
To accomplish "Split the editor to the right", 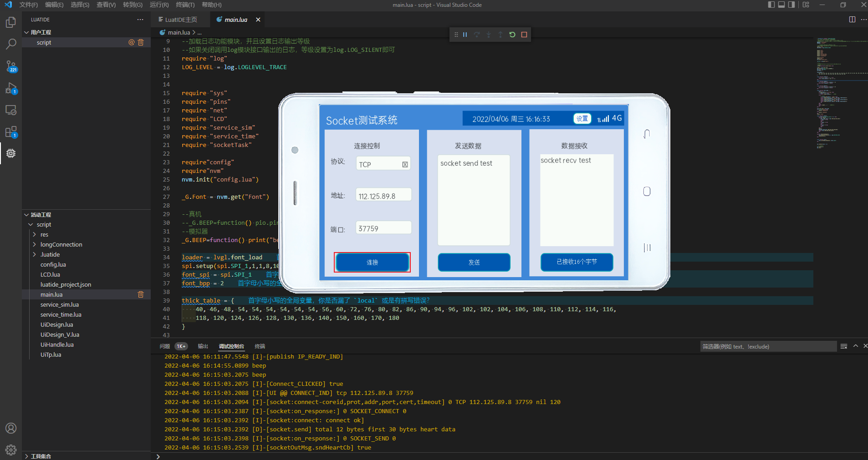I will point(852,19).
